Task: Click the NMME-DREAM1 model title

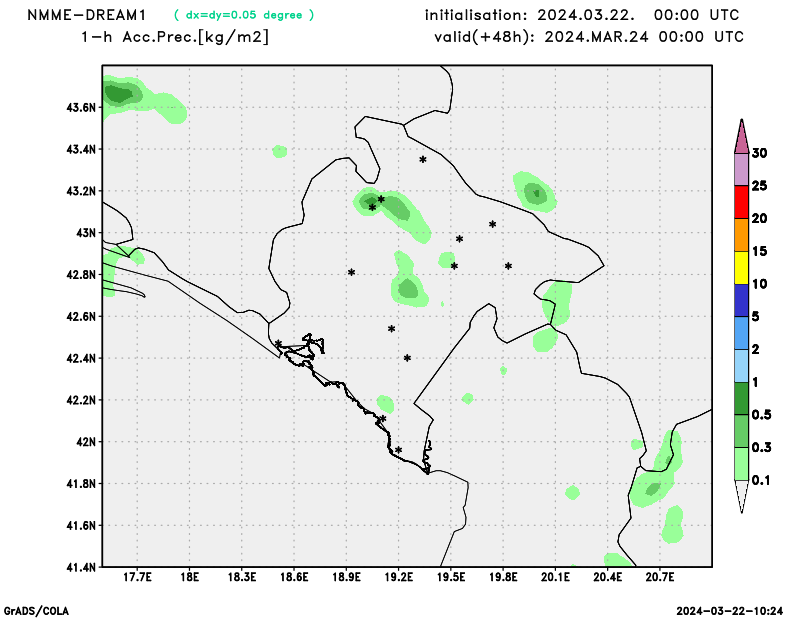Action: coord(86,15)
